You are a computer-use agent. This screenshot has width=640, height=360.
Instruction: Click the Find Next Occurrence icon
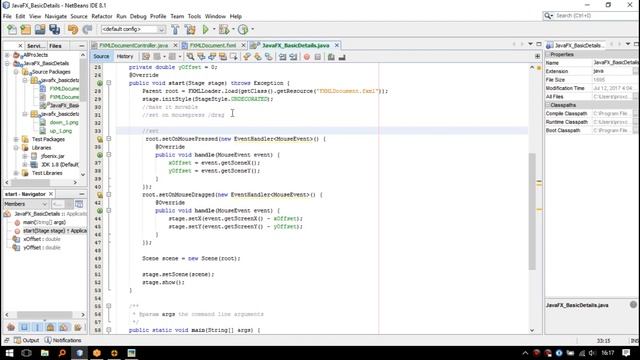click(212, 57)
